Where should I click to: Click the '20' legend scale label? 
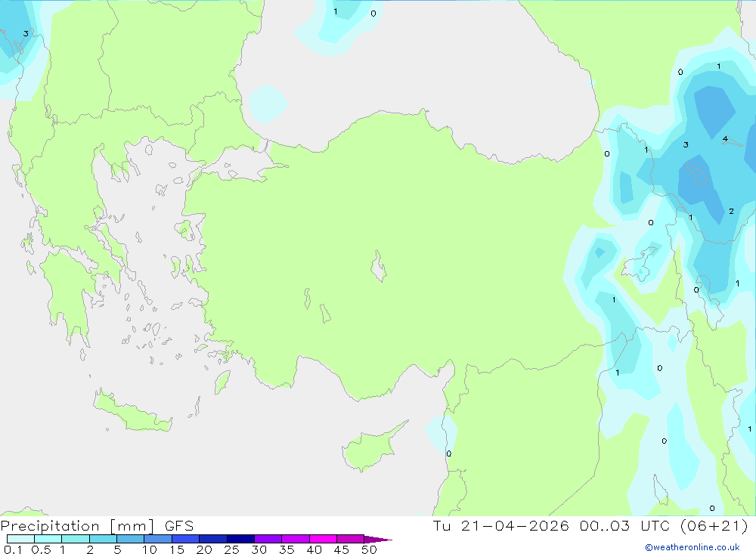pos(204,549)
